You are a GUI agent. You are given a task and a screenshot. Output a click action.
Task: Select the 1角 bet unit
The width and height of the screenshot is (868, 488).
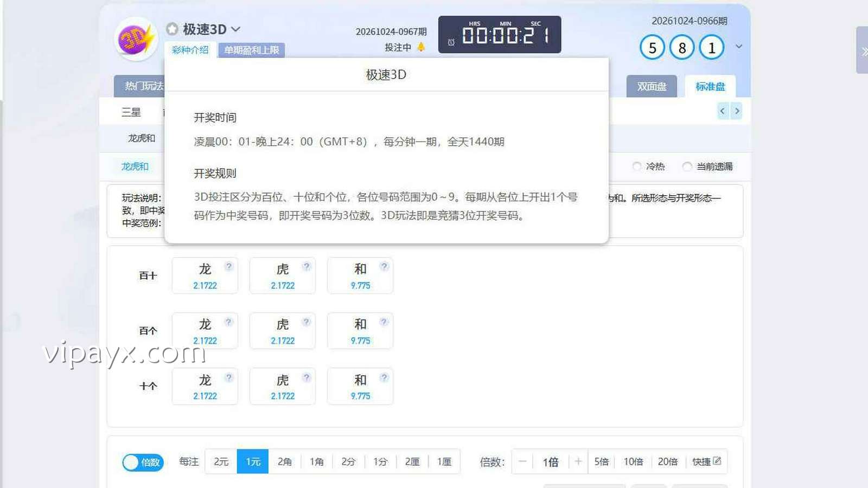point(317,461)
